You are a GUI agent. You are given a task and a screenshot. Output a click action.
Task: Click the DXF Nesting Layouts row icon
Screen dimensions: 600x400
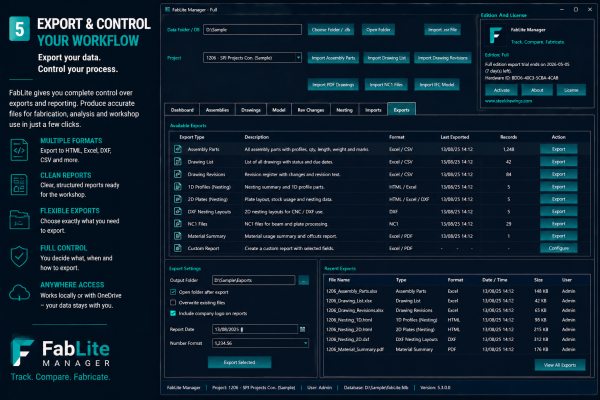178,211
